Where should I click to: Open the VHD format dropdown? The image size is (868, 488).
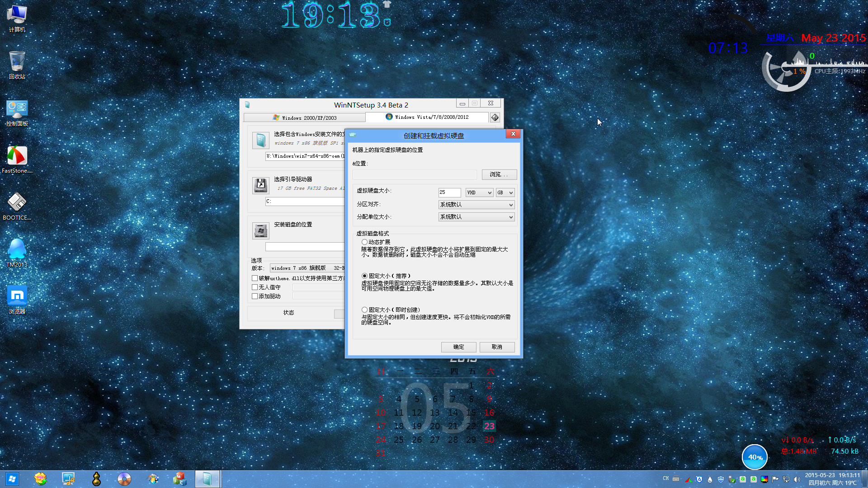(x=479, y=192)
